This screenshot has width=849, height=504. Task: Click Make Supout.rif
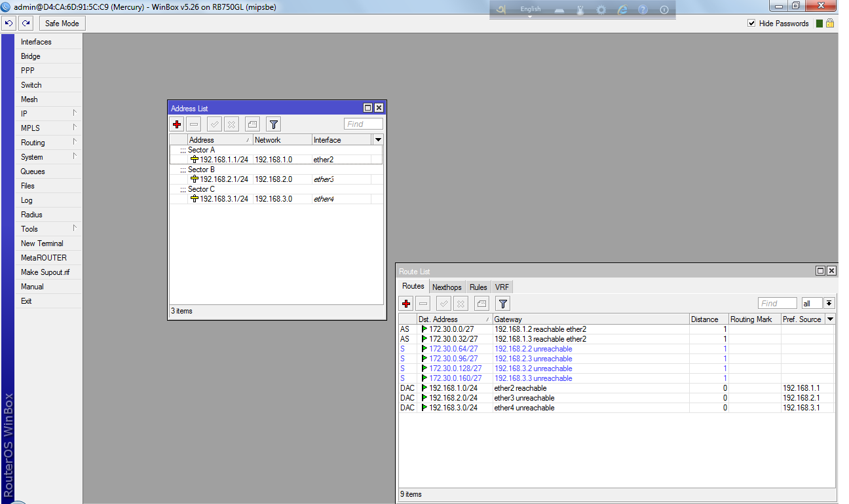pos(49,272)
